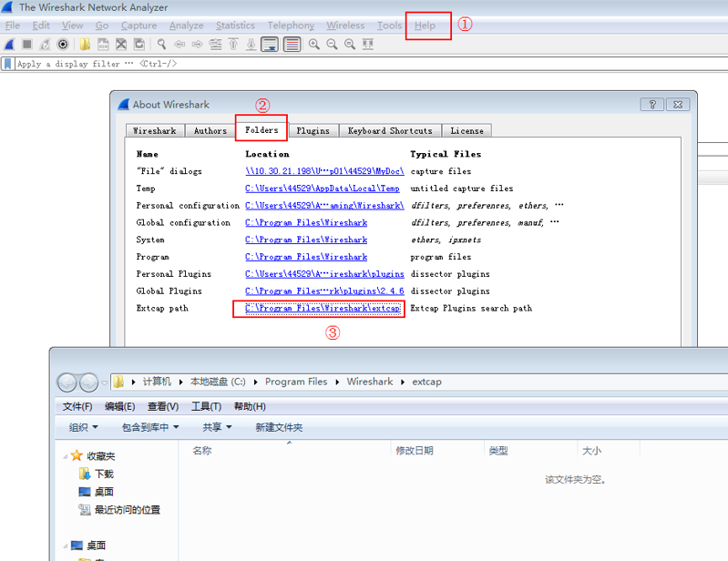Collapse 收藏夹 tree in Explorer sidebar

65,456
